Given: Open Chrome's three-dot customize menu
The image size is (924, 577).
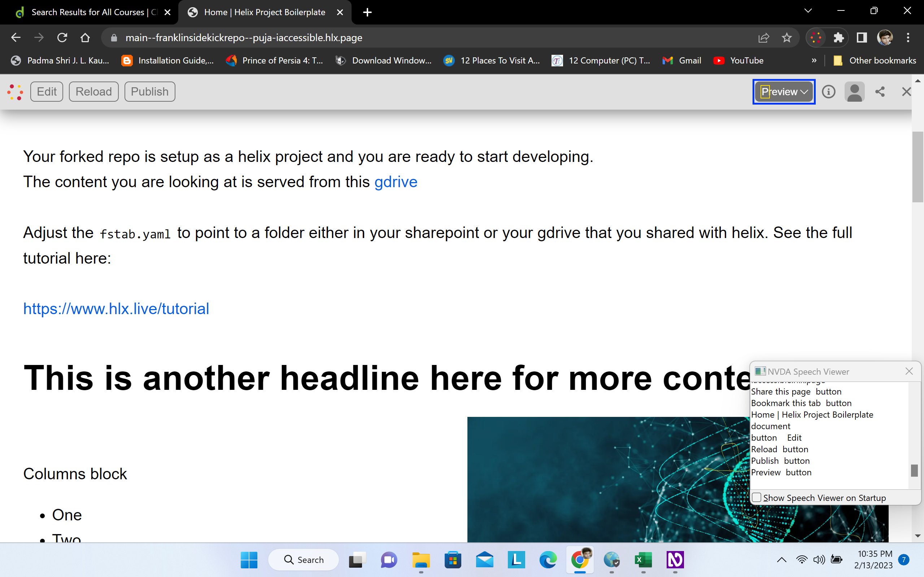Looking at the screenshot, I should click(x=909, y=38).
